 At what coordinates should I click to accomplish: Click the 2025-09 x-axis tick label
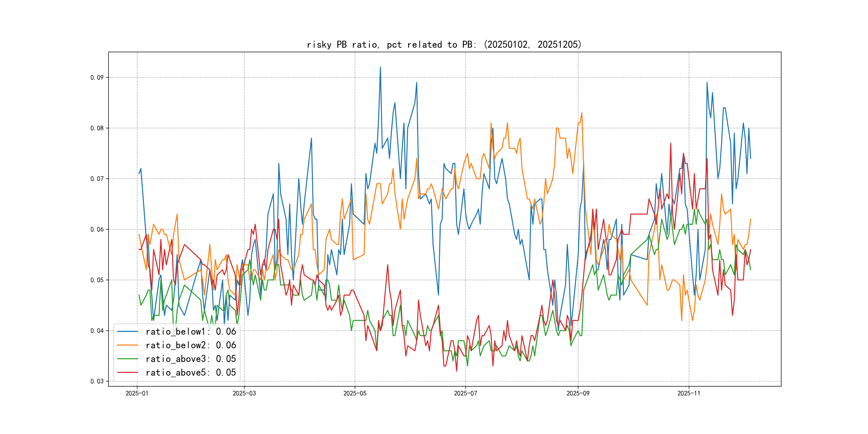[x=578, y=394]
